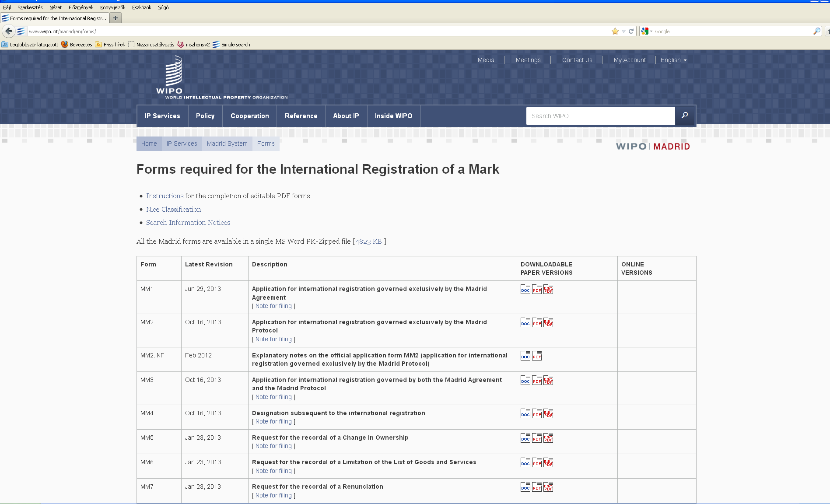Download MM6 form as DOC

click(x=525, y=462)
